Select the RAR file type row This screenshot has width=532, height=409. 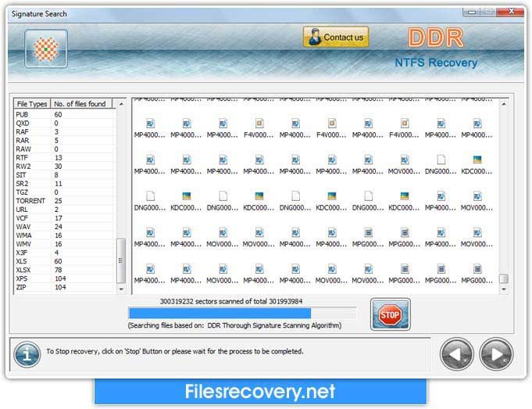64,140
